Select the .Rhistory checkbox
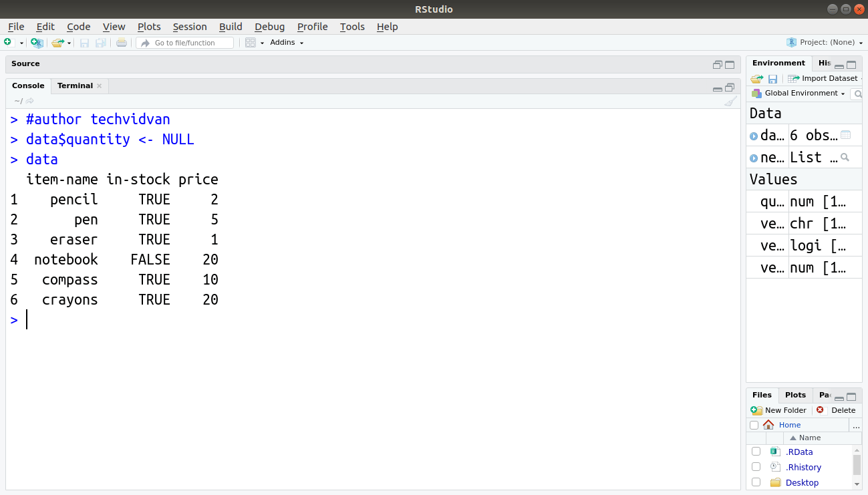 click(x=756, y=467)
